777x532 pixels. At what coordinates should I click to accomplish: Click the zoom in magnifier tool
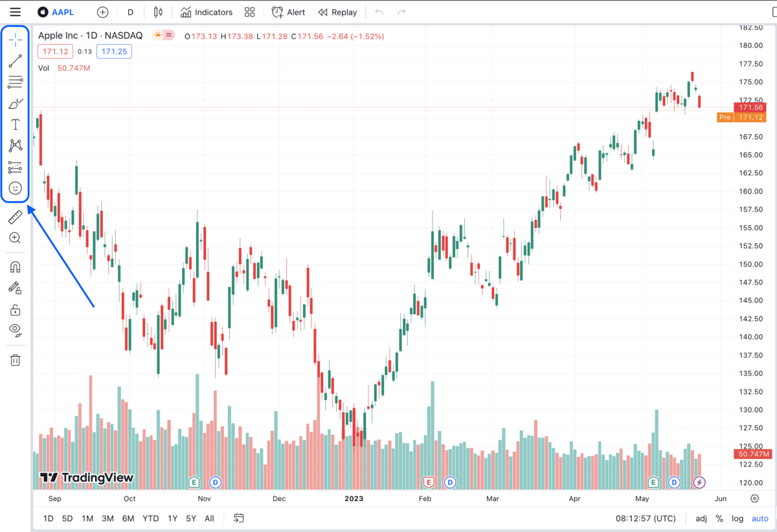coord(16,238)
